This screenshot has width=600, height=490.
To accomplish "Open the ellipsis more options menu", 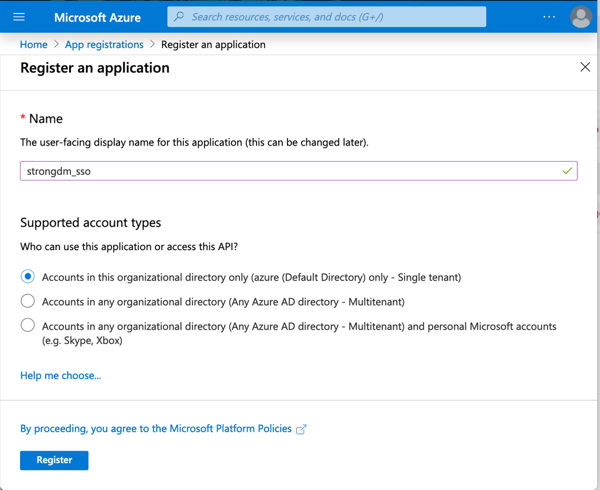I will click(x=549, y=17).
